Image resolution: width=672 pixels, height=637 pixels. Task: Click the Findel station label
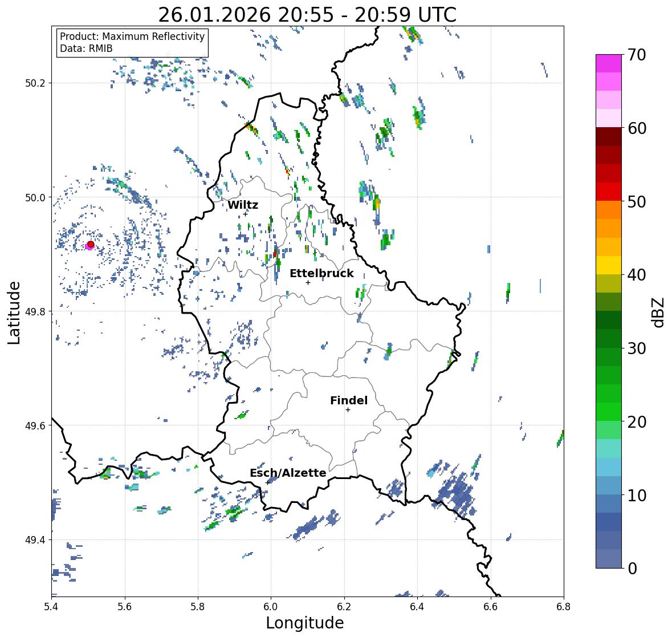click(349, 400)
